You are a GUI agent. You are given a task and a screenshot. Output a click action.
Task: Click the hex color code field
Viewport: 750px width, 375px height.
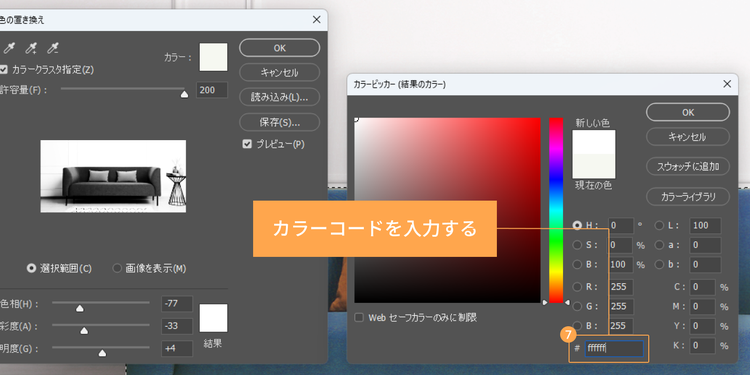614,348
